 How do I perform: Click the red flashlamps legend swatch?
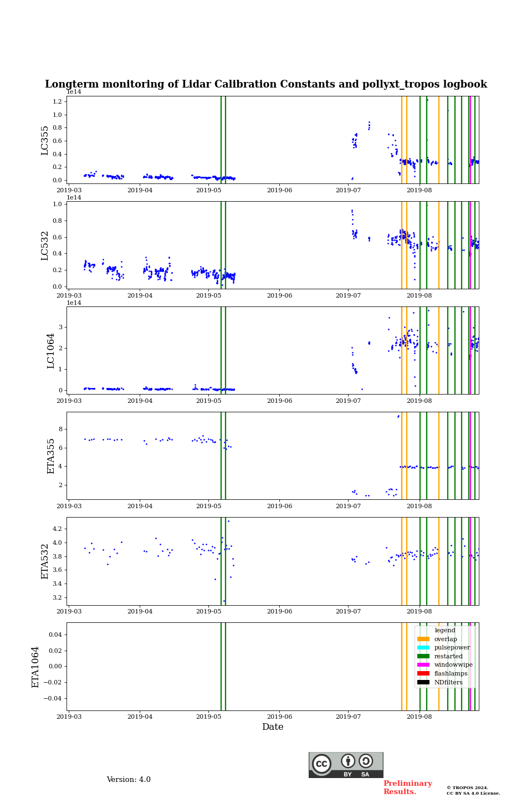point(423,674)
